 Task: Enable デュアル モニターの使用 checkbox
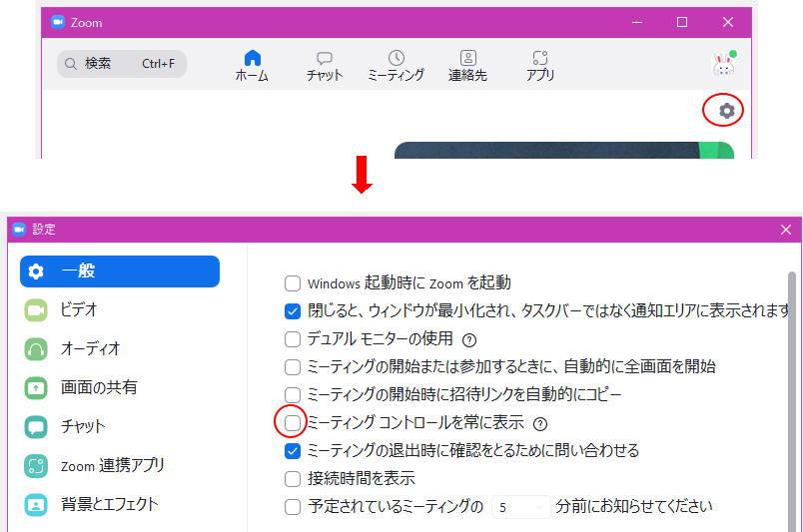click(x=293, y=339)
